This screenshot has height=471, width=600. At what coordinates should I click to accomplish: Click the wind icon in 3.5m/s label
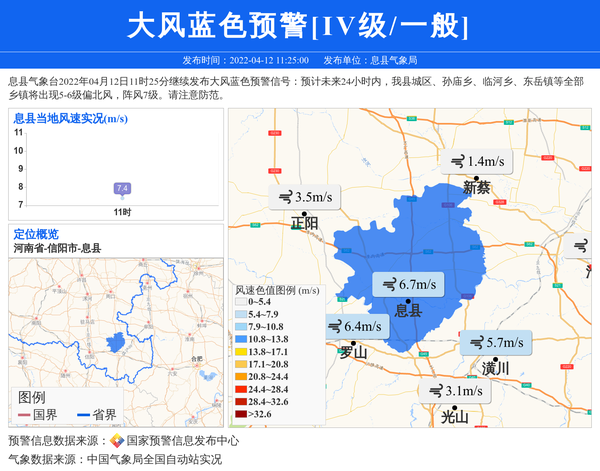(x=286, y=197)
